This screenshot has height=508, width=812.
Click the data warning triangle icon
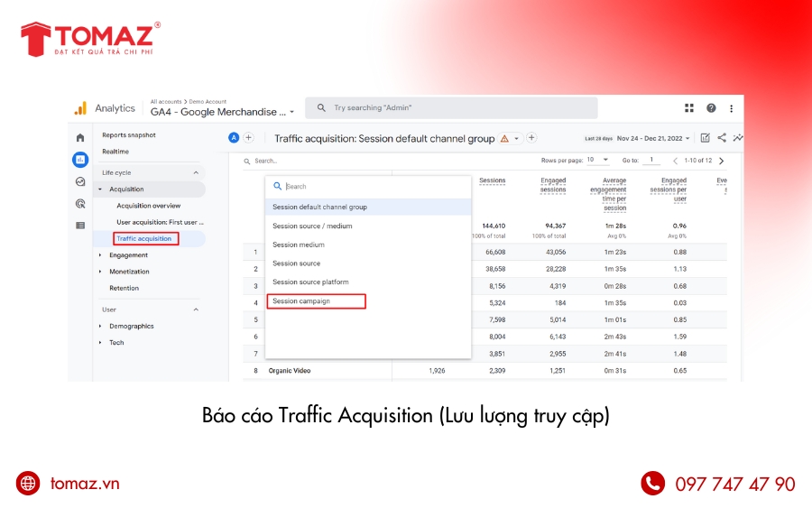tap(504, 139)
